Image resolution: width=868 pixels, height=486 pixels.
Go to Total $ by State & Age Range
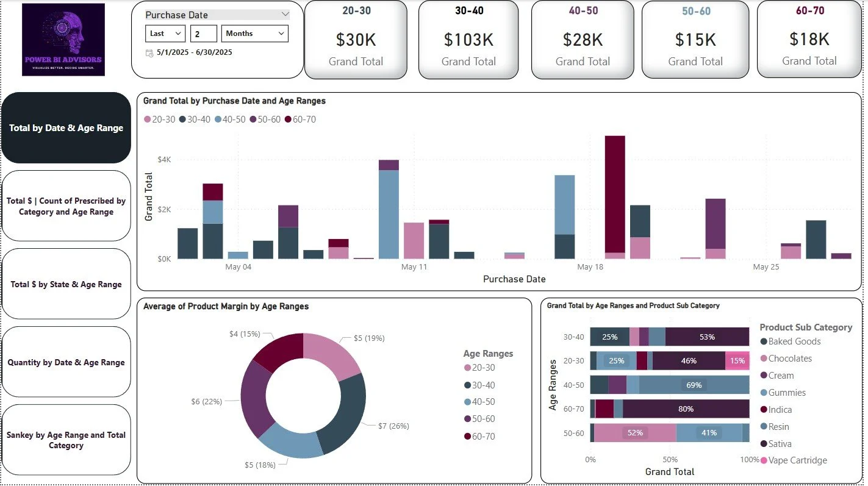coord(66,284)
